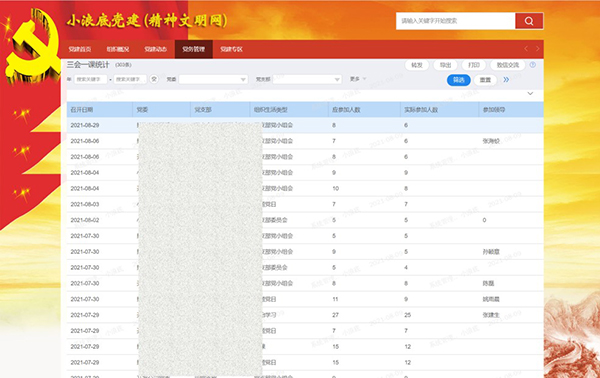Click the 重置 button

coord(485,80)
